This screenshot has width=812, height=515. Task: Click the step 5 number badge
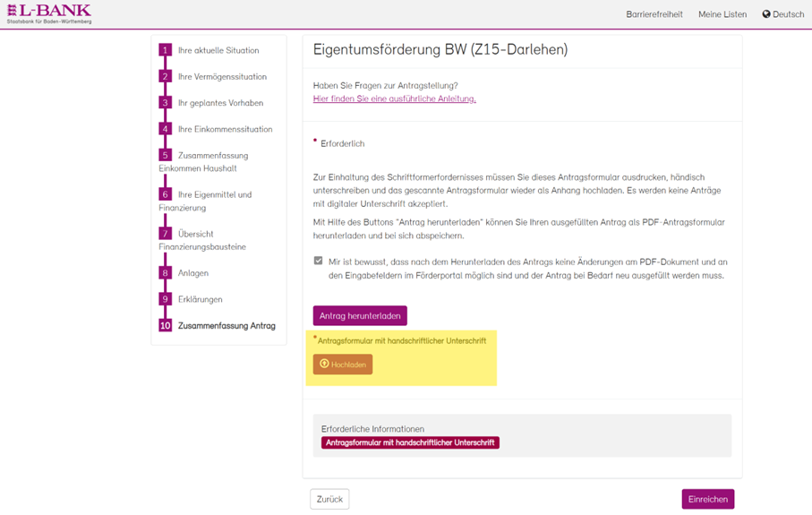165,155
